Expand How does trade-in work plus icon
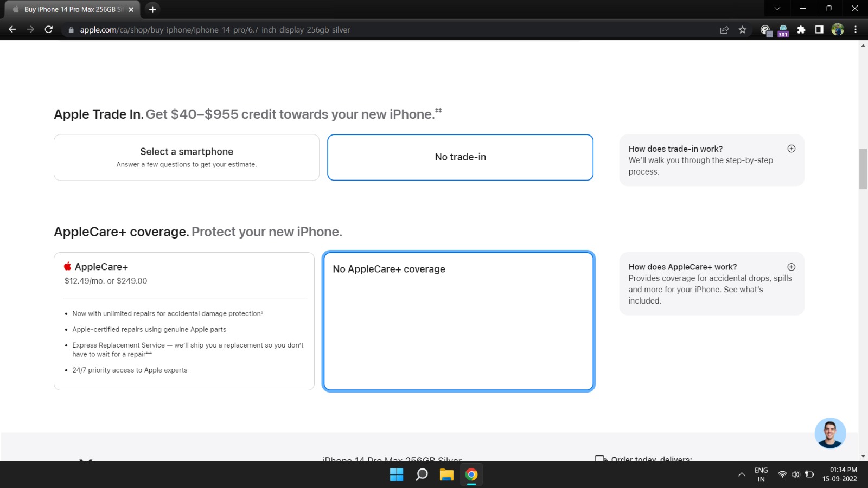This screenshot has height=488, width=868. click(x=792, y=149)
